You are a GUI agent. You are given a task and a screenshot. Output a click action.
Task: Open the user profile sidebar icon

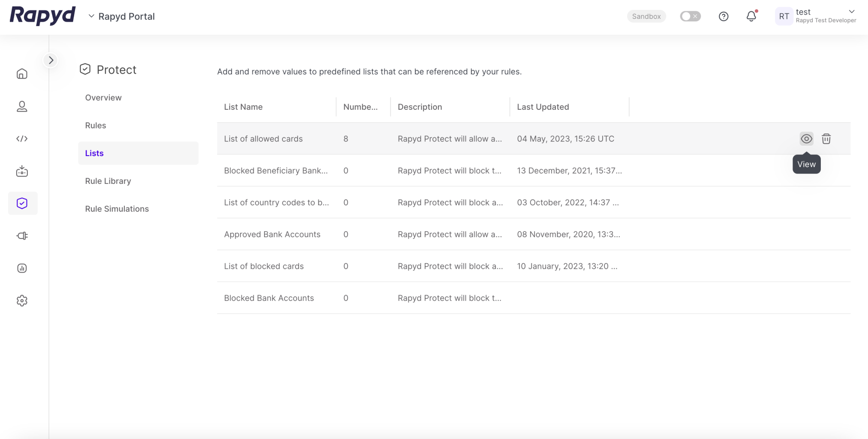[x=22, y=106]
